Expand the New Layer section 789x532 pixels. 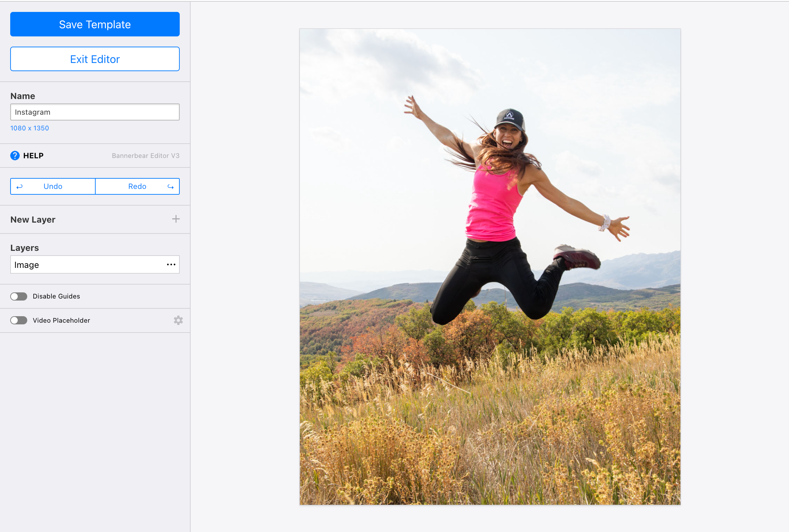pyautogui.click(x=95, y=220)
